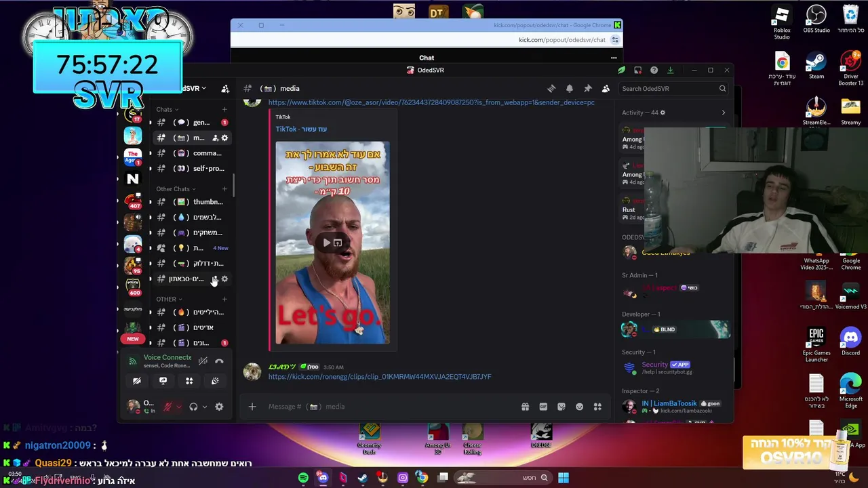
Task: Open the TikTok video URL link
Action: tap(431, 102)
